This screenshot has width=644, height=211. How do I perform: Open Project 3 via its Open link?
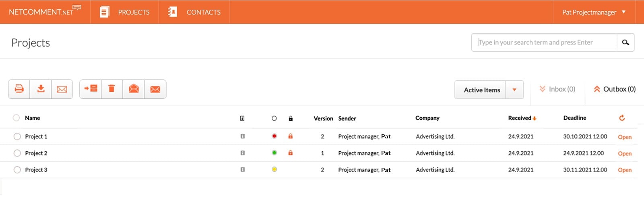(x=625, y=170)
